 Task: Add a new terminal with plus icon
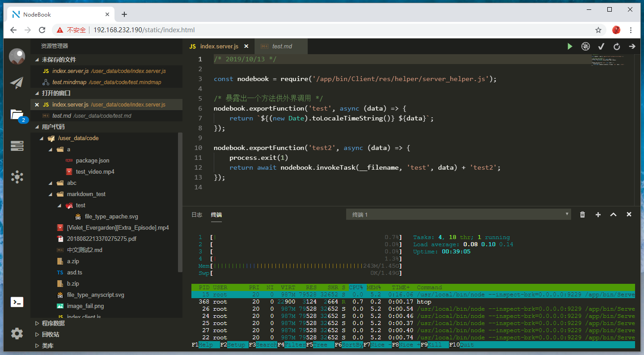tap(598, 214)
